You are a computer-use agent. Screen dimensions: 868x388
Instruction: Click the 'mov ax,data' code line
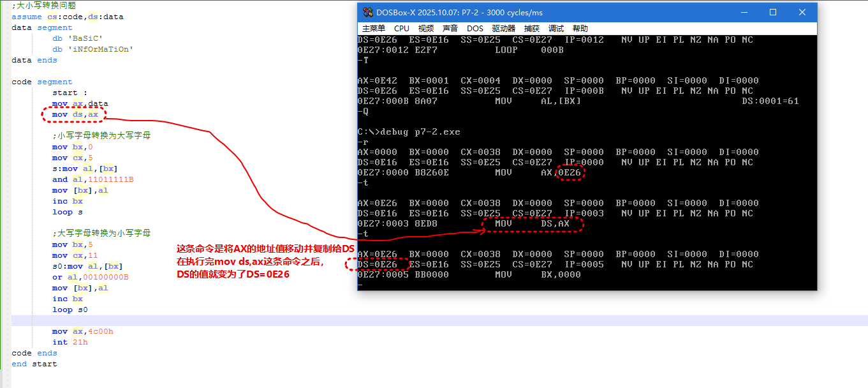[80, 103]
